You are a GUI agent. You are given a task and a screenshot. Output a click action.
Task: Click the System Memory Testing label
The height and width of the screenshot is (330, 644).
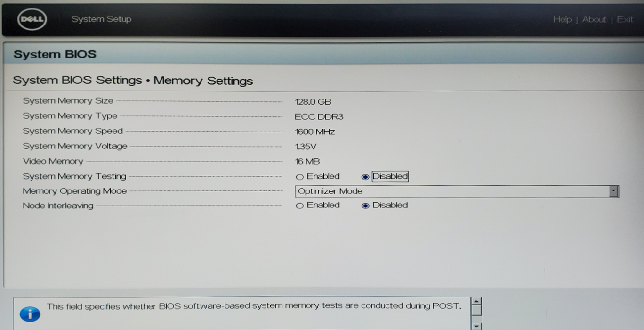(x=74, y=176)
